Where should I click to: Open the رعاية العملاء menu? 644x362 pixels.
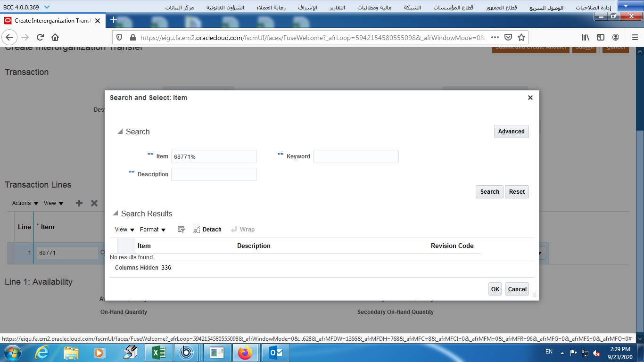coord(271,8)
